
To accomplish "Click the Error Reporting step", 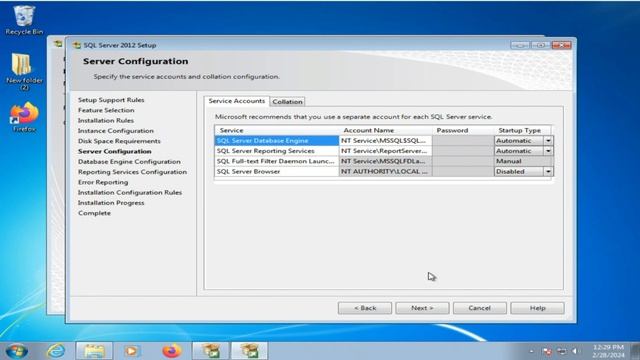I will click(103, 182).
